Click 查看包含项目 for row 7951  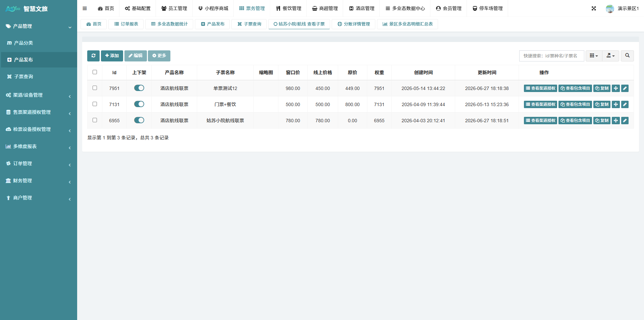tap(575, 88)
